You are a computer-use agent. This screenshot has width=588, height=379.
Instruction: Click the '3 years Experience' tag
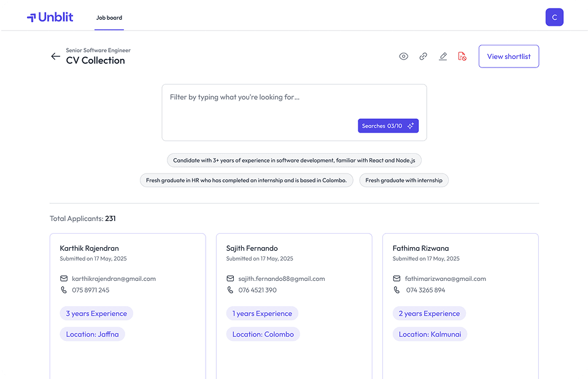[96, 313]
